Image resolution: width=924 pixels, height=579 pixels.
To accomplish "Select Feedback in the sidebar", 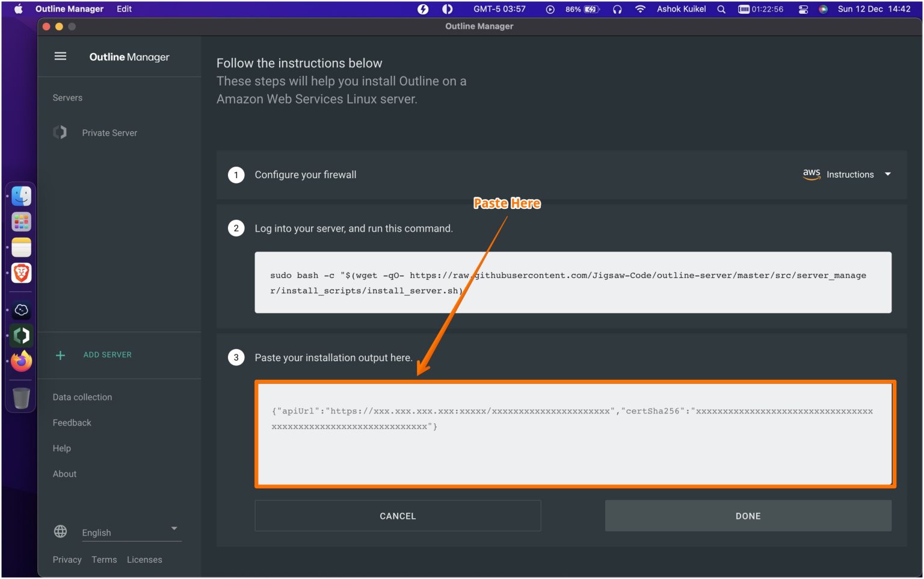I will (x=72, y=423).
